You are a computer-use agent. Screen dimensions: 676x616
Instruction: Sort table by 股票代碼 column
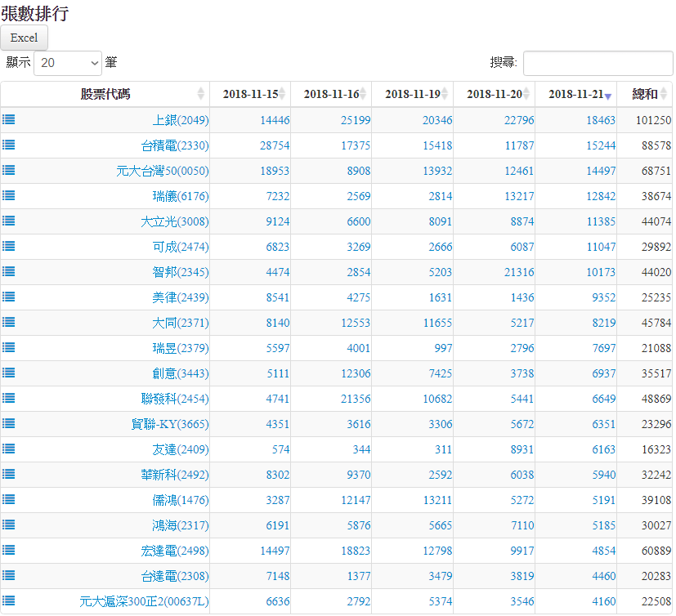pyautogui.click(x=105, y=94)
